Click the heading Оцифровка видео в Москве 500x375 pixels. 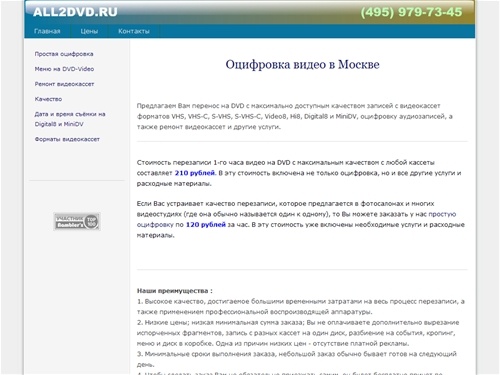click(302, 64)
